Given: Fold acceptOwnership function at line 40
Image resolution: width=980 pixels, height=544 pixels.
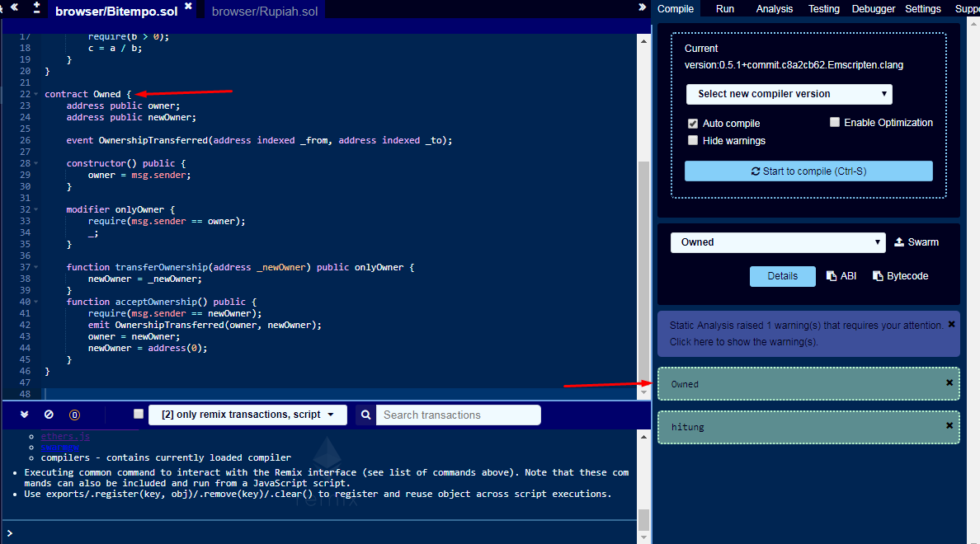Looking at the screenshot, I should click(x=35, y=302).
